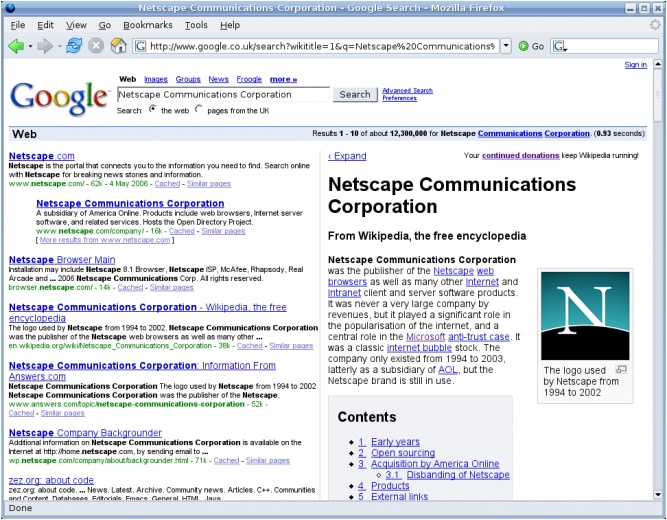Image resolution: width=667 pixels, height=520 pixels.
Task: Open the Advanced Search link
Action: (407, 91)
